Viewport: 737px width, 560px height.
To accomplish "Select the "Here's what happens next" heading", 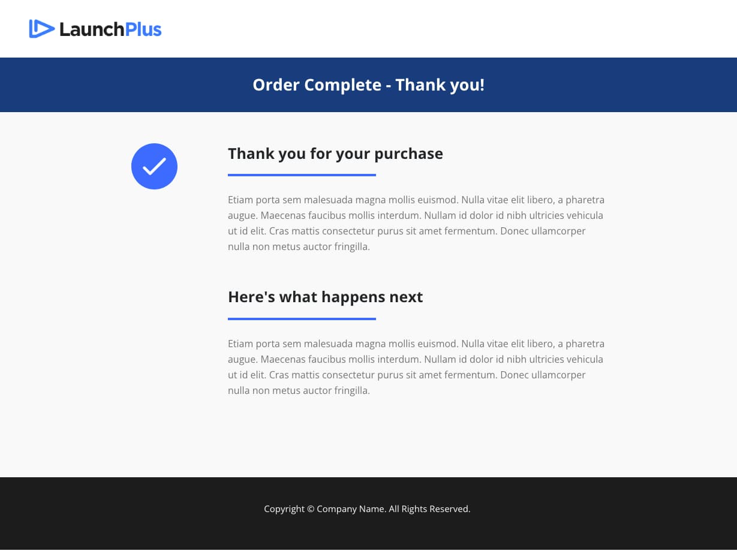I will pos(325,297).
